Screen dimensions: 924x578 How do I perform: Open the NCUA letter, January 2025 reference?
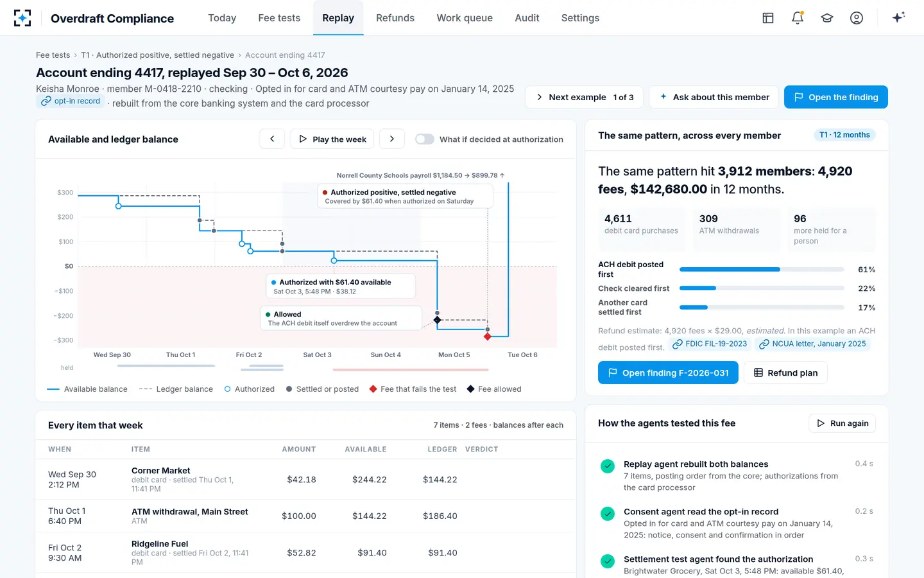[x=812, y=344]
